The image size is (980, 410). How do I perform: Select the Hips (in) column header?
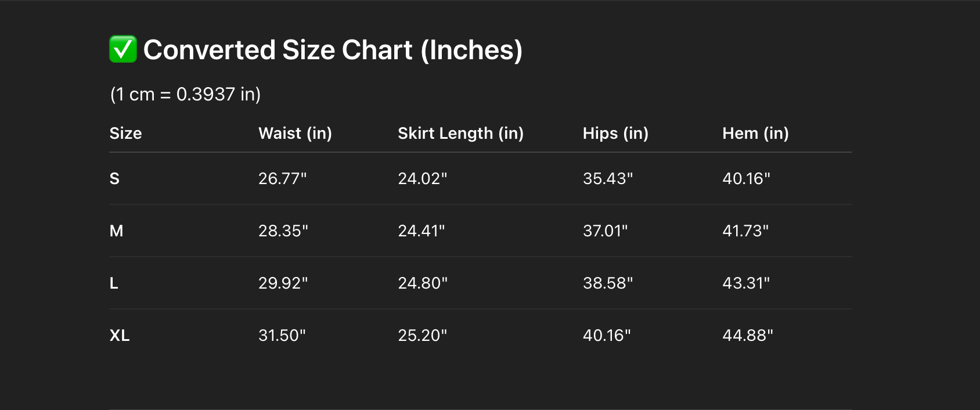coord(615,133)
